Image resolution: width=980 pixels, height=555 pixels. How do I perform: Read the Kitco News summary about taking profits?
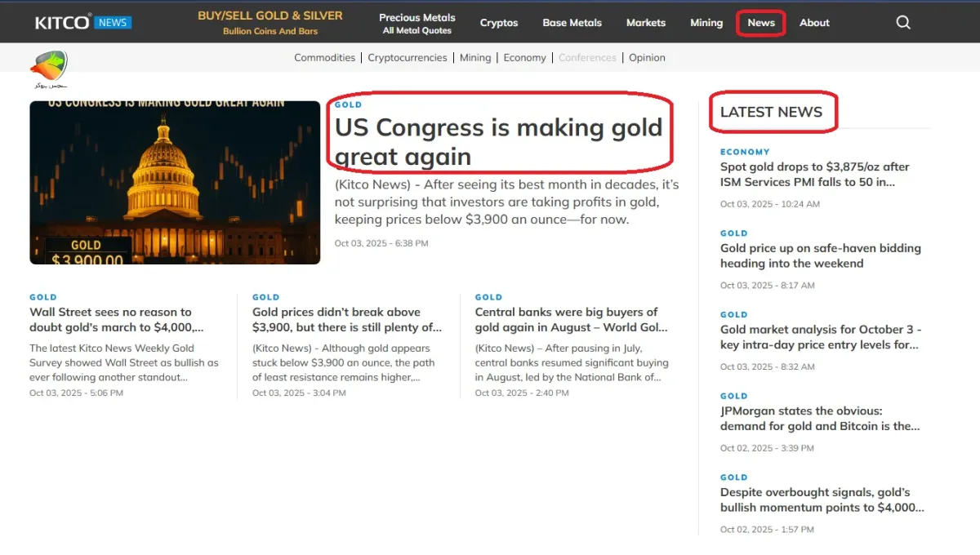(506, 202)
